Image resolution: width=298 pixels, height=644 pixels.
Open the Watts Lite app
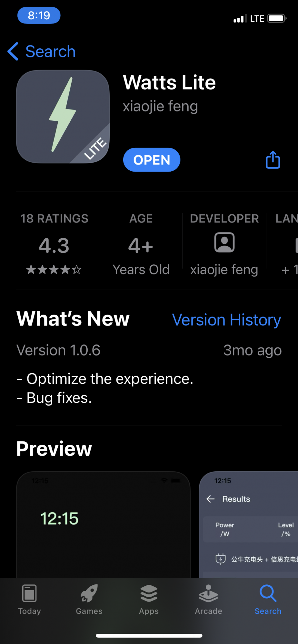[152, 160]
